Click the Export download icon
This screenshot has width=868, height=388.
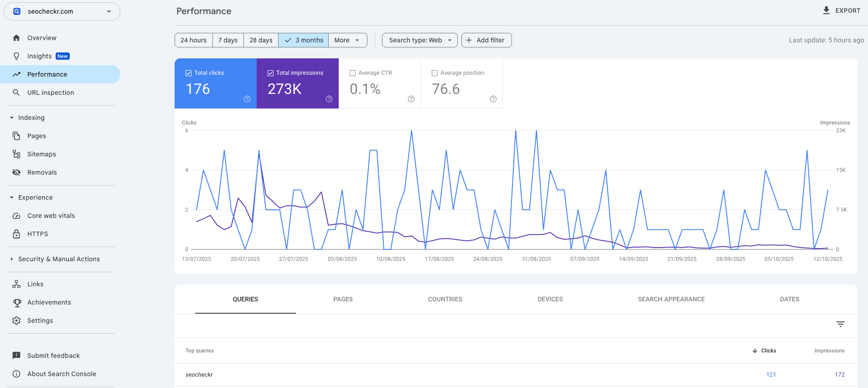tap(826, 10)
